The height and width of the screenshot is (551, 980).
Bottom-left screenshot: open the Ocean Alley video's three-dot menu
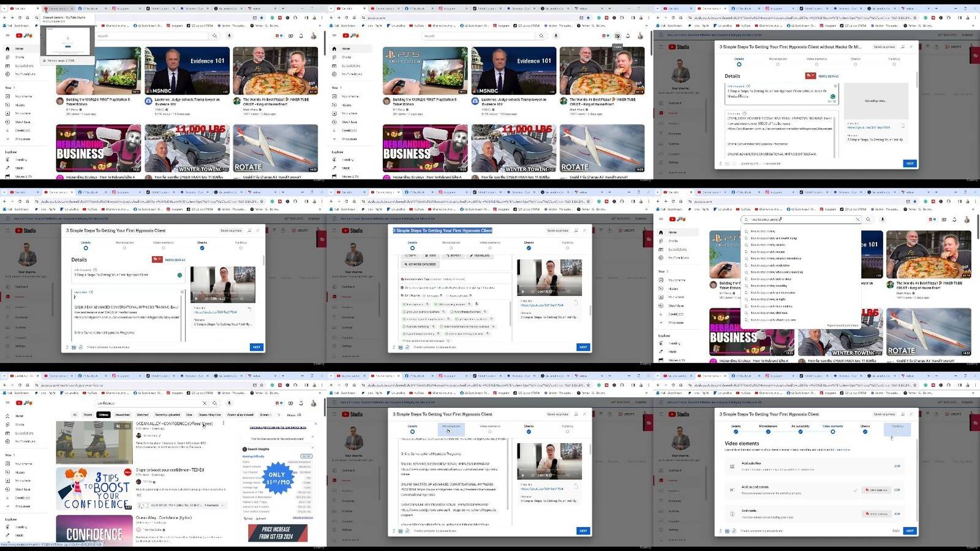coord(224,423)
